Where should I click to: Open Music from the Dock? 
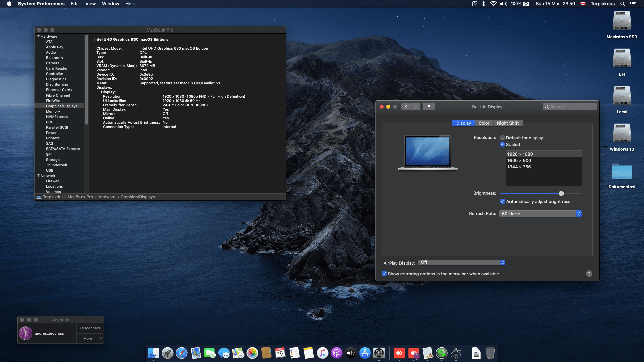click(323, 353)
